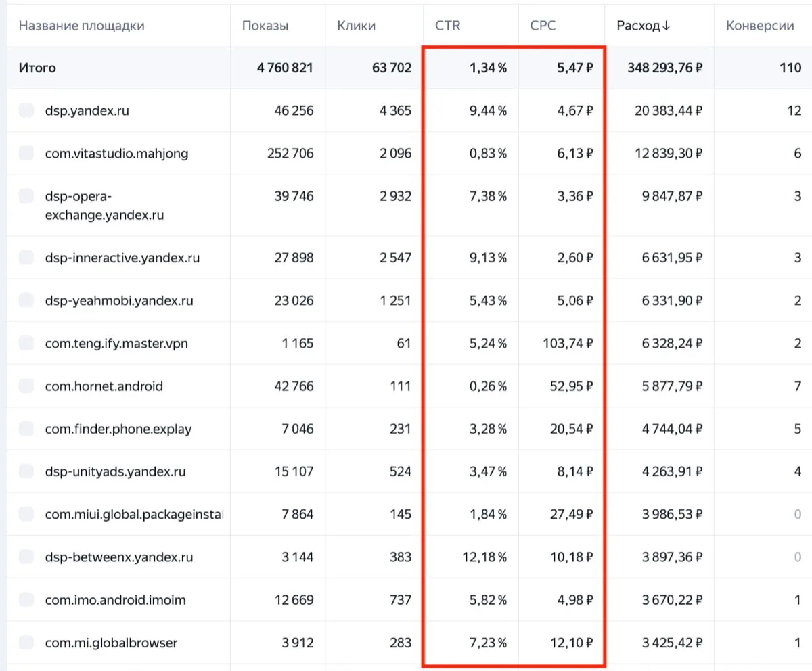Click total conversions value 110

[x=790, y=68]
